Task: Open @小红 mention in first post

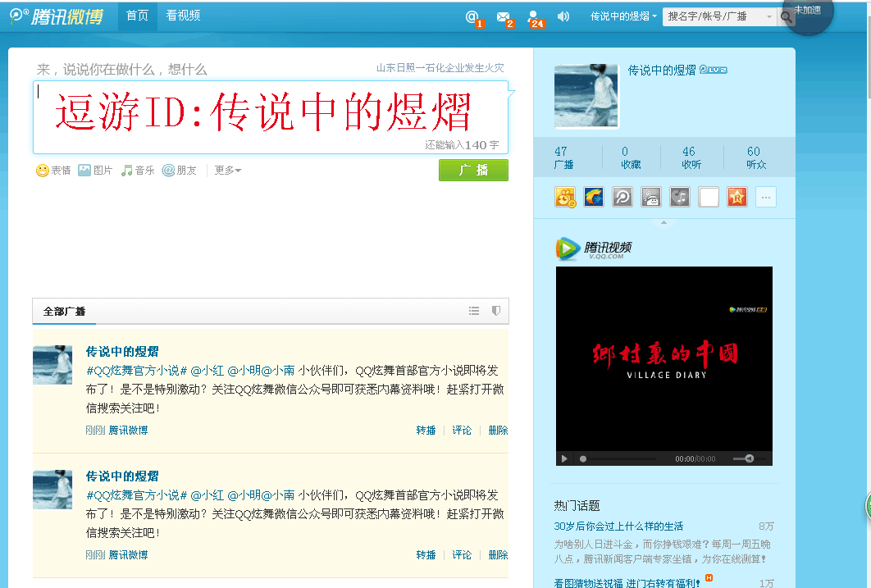Action: 207,371
